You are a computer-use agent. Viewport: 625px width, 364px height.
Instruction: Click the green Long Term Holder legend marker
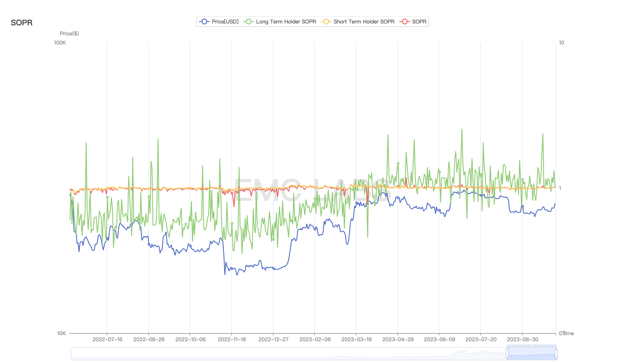click(x=248, y=21)
